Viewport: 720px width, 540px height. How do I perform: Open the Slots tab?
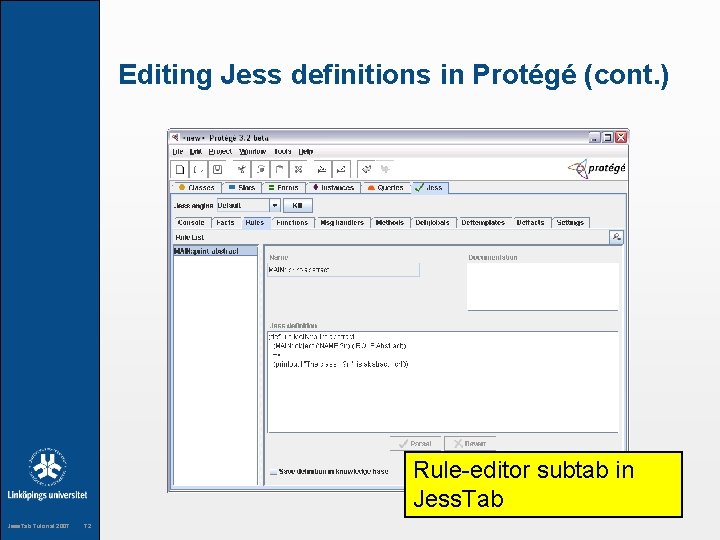coord(242,187)
